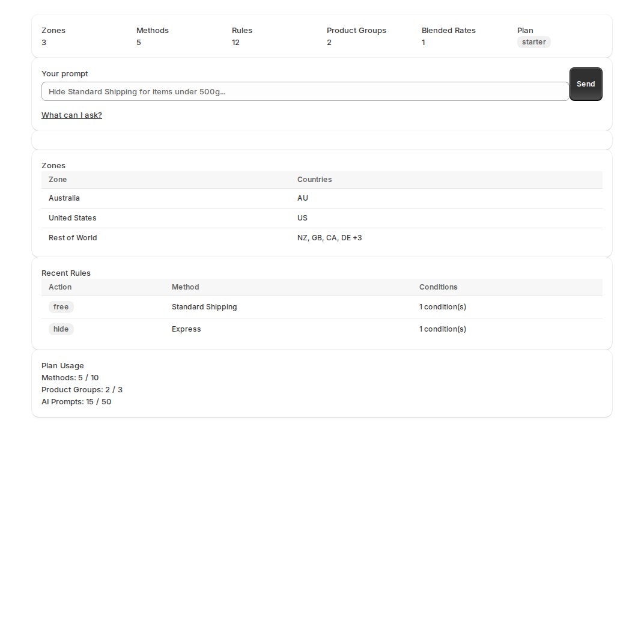The image size is (644, 644).
Task: Click the Blended Rates stat
Action: (x=448, y=36)
